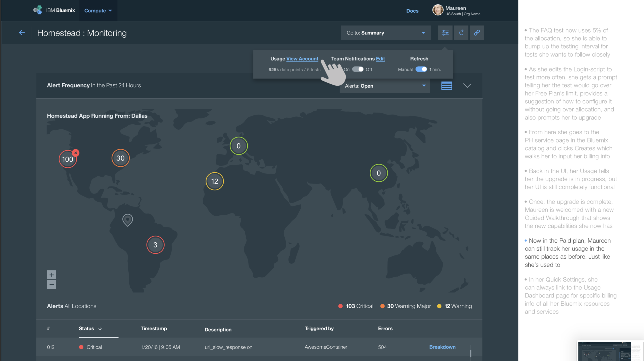
Task: Toggle Refresh manual/1 min switch
Action: coord(421,69)
